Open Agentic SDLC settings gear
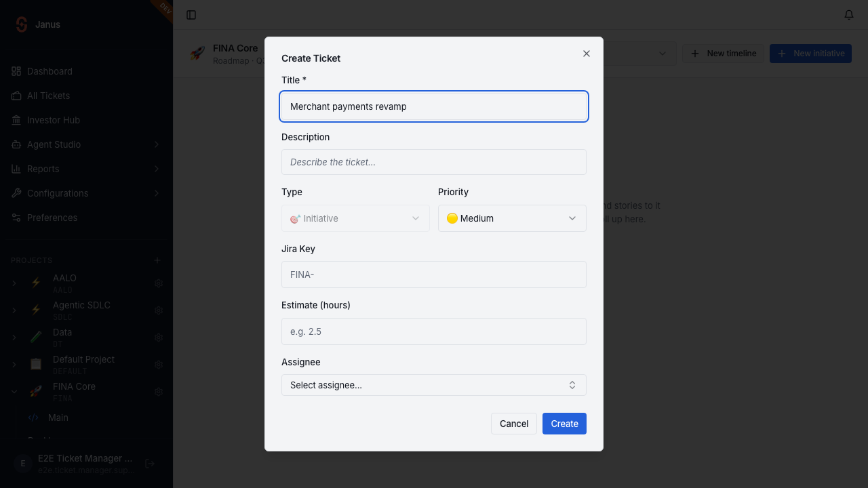This screenshot has width=868, height=488. pos(159,310)
